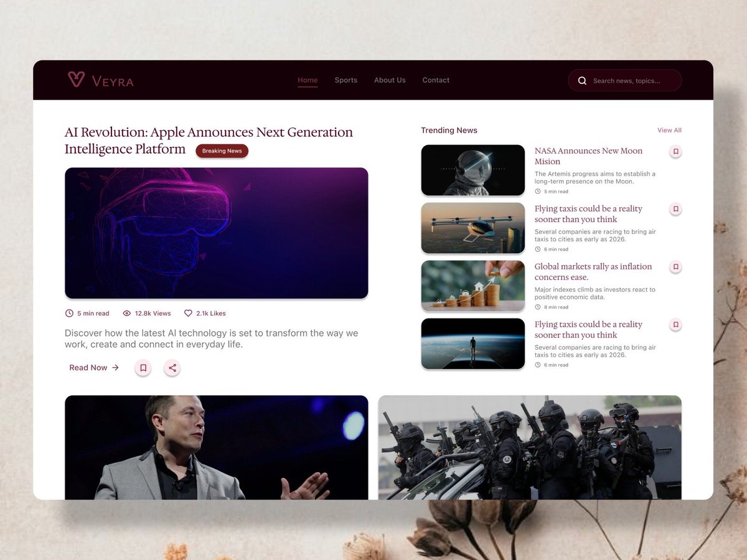The height and width of the screenshot is (560, 747).
Task: Bookmark the NASA Moon Mision article
Action: click(x=675, y=151)
